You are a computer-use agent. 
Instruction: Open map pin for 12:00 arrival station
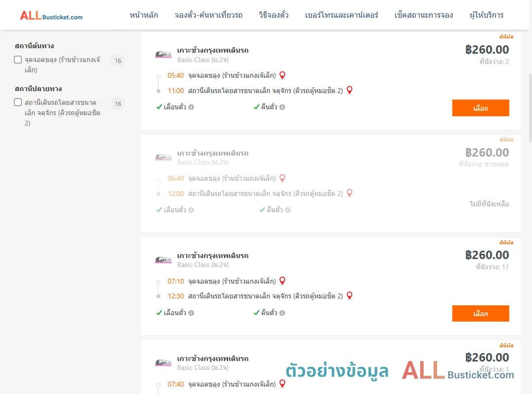tap(349, 193)
